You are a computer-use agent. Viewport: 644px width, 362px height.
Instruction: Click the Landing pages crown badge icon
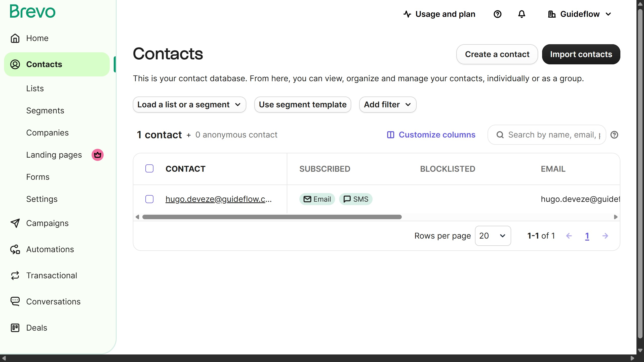[98, 155]
